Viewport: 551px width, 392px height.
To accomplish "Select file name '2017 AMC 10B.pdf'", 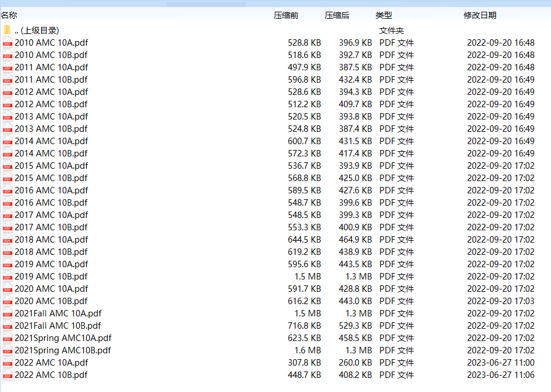I will click(x=51, y=227).
